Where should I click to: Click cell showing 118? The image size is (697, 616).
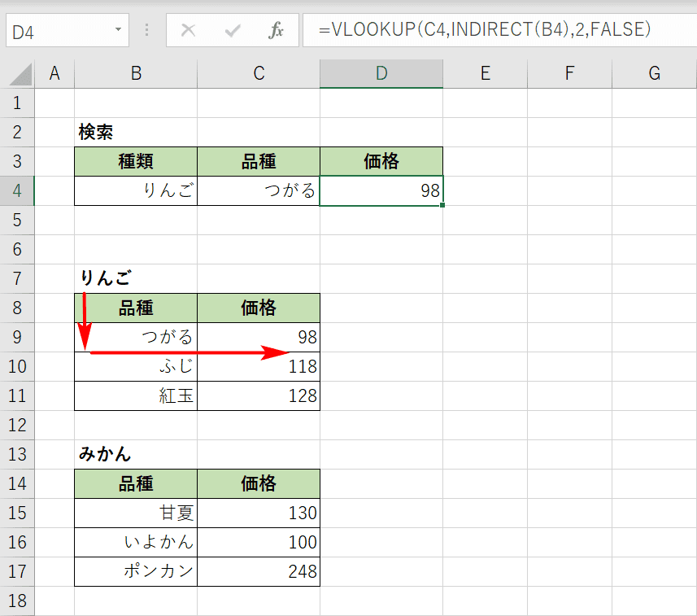[259, 366]
